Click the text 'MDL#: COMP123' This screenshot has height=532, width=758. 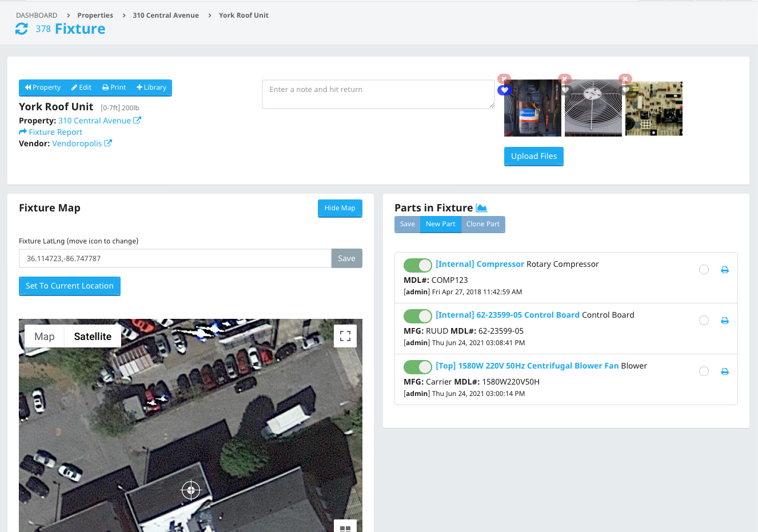[436, 280]
